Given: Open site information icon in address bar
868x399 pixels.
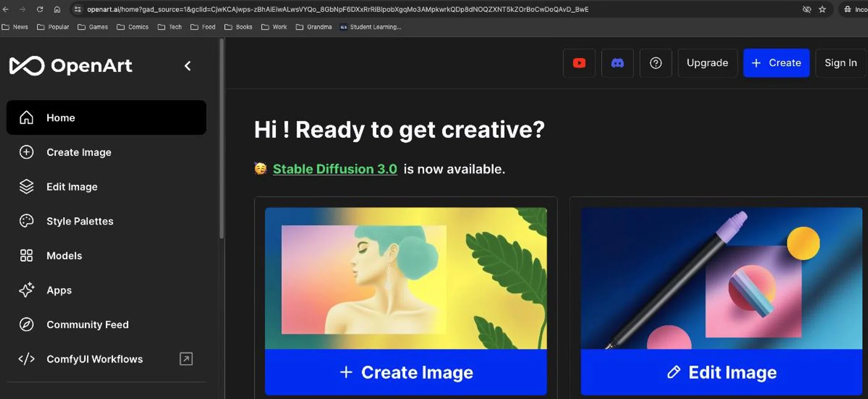Looking at the screenshot, I should tap(78, 9).
